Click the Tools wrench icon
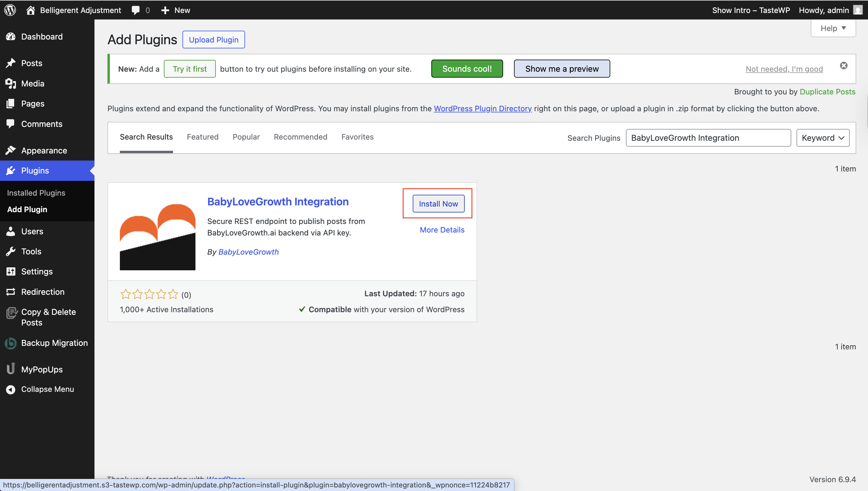Image resolution: width=868 pixels, height=491 pixels. [x=11, y=252]
